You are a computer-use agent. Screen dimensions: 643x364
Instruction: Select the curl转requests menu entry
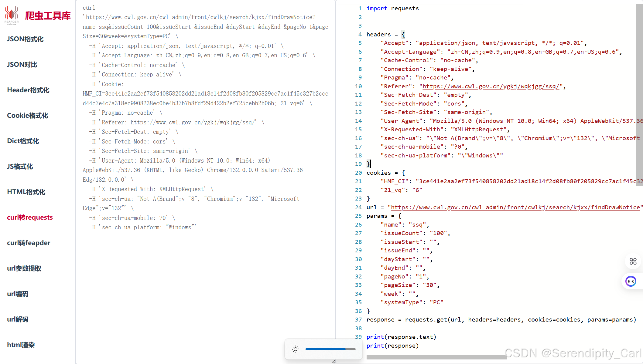point(30,217)
